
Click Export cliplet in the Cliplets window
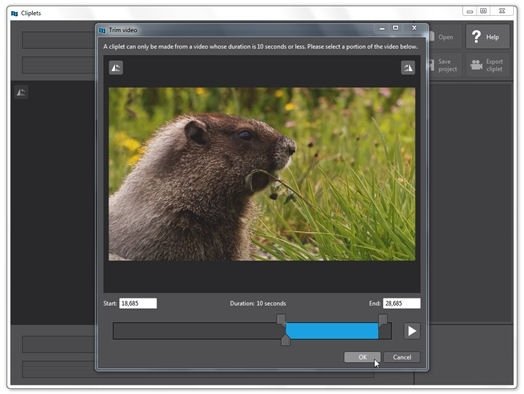[487, 65]
